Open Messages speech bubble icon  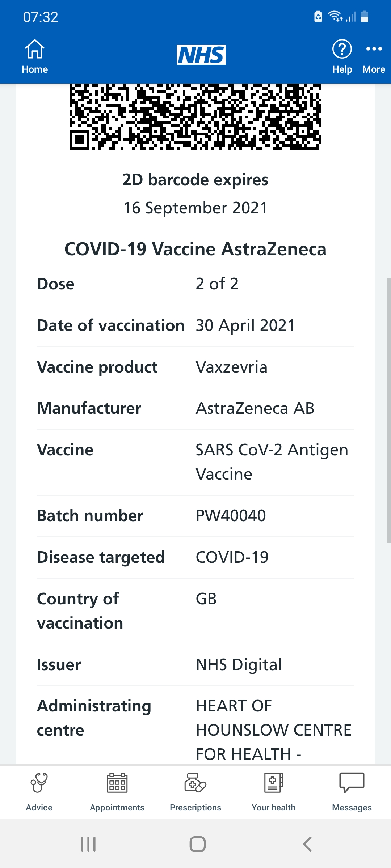(x=352, y=783)
